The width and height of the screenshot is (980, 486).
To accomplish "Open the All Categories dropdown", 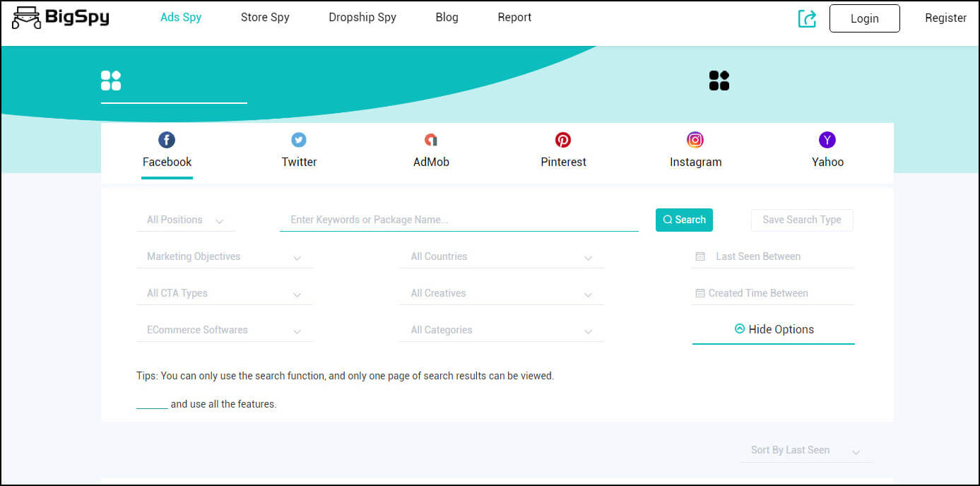I will tap(502, 331).
